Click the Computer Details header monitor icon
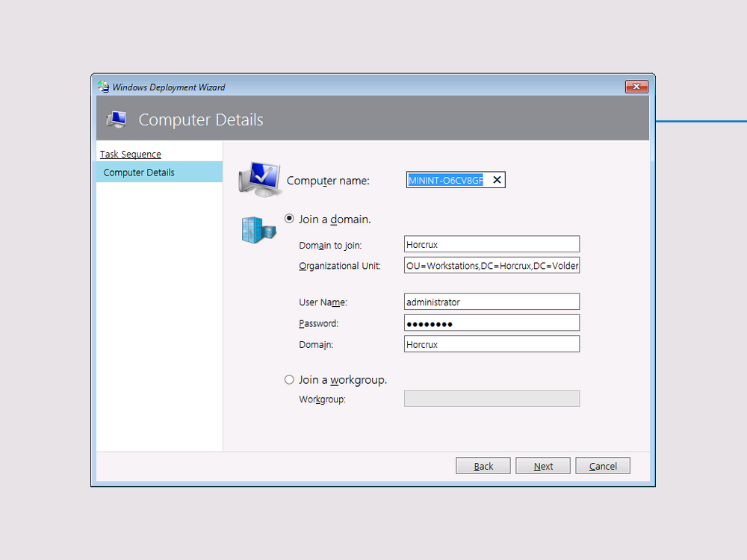 point(117,119)
